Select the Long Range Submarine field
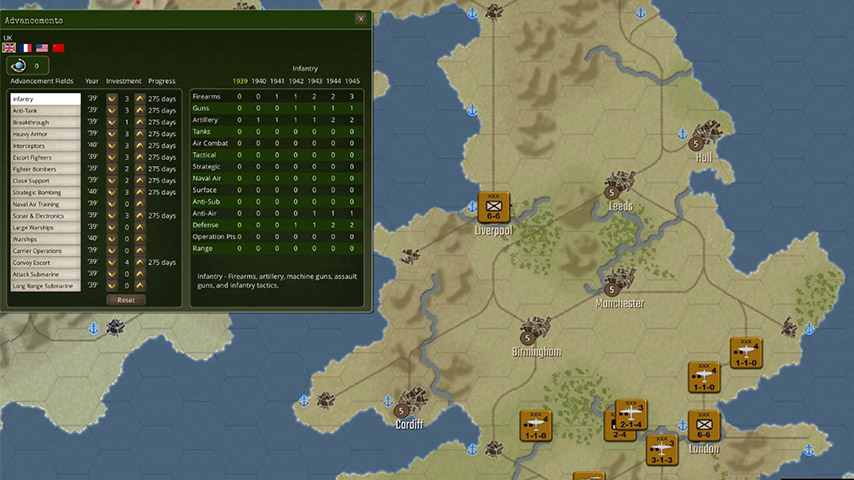Screen dimensions: 854x480 [x=45, y=286]
